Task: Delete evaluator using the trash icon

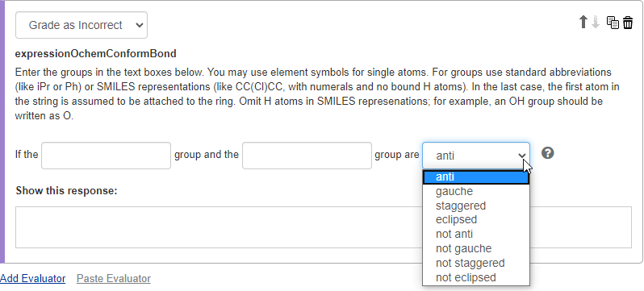Action: click(x=628, y=23)
